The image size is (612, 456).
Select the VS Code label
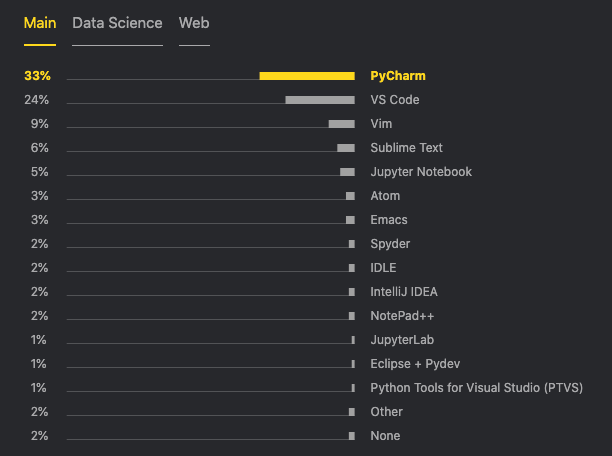395,100
